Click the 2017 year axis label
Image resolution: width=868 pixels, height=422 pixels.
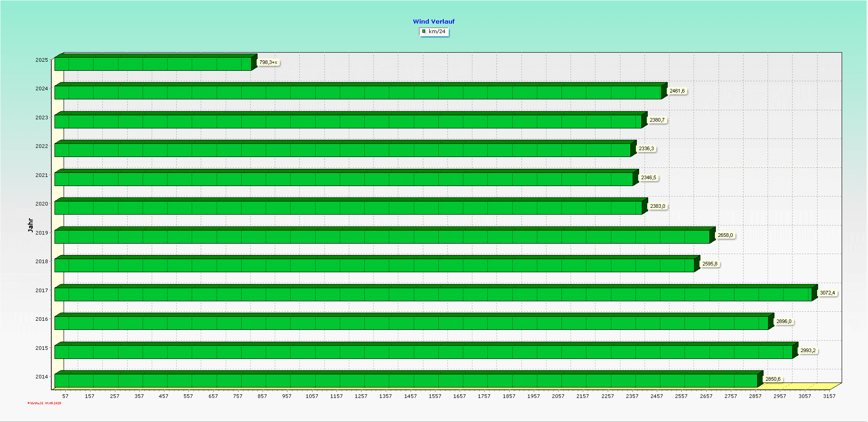tap(42, 290)
